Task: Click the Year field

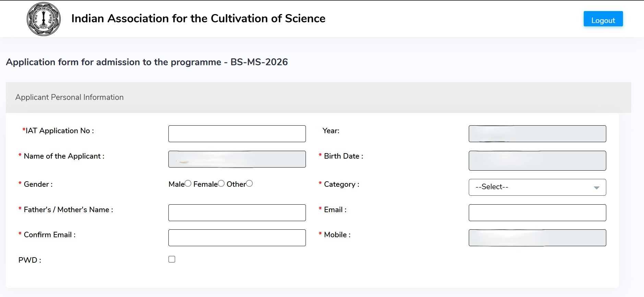Action: point(537,134)
